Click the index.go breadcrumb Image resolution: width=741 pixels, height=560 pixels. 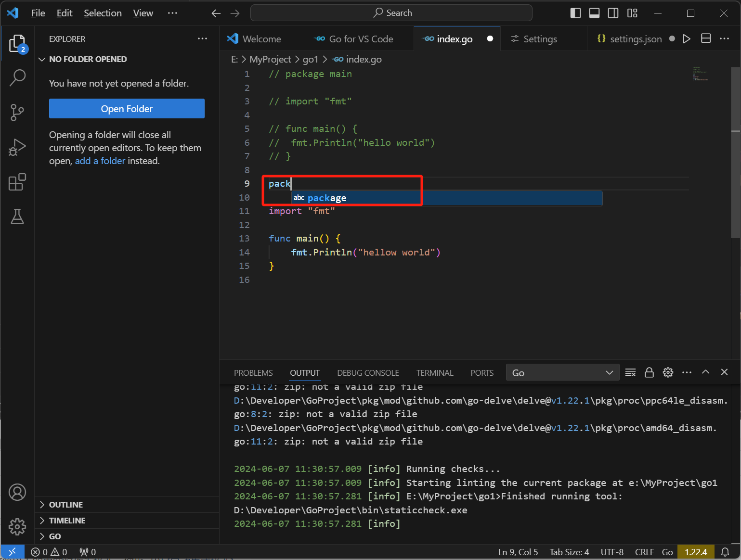(x=358, y=59)
